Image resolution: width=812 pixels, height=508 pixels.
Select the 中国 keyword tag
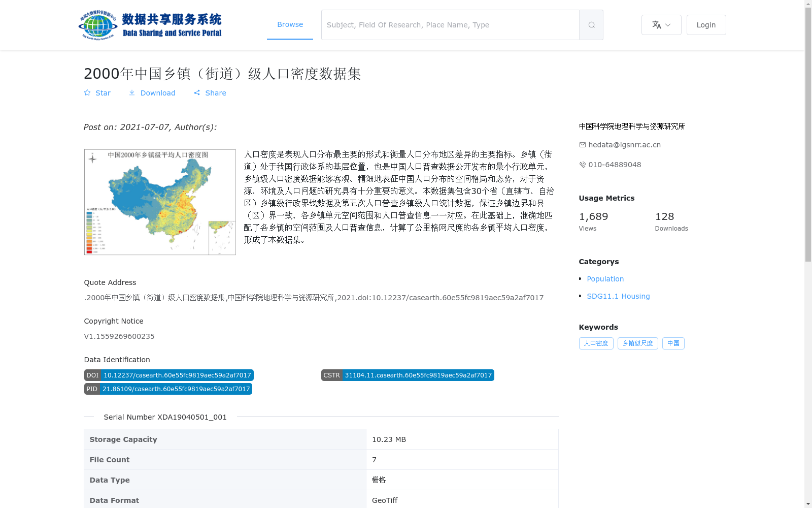(673, 343)
